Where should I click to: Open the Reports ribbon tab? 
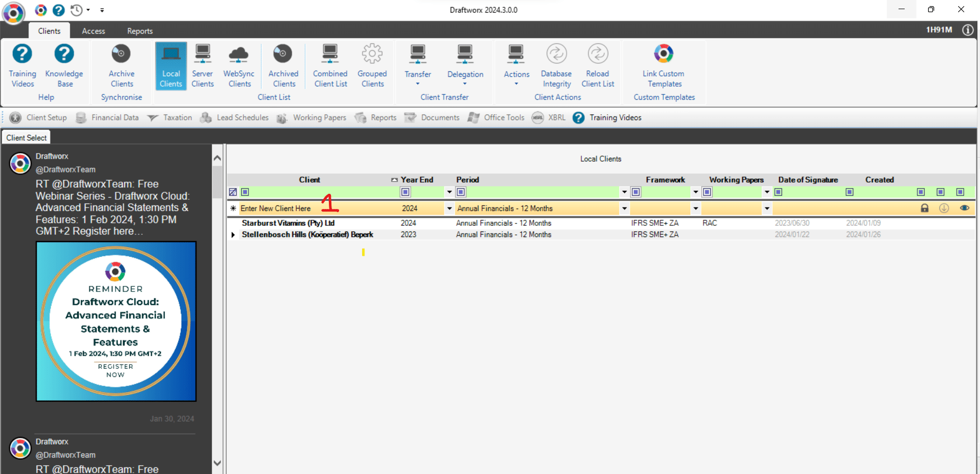140,31
